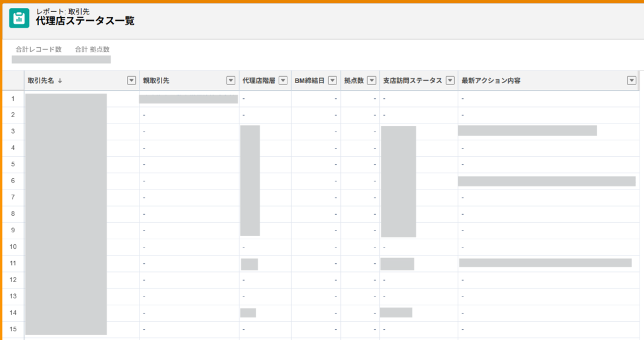The image size is (644, 340).
Task: Open the 親取引先 column dropdown menu
Action: (231, 81)
